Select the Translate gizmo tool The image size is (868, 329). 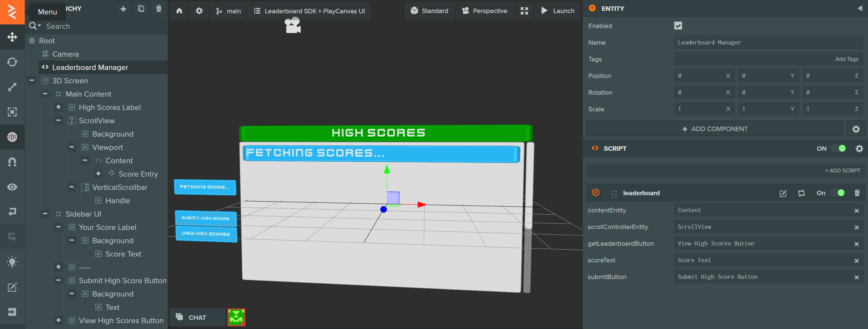(12, 37)
